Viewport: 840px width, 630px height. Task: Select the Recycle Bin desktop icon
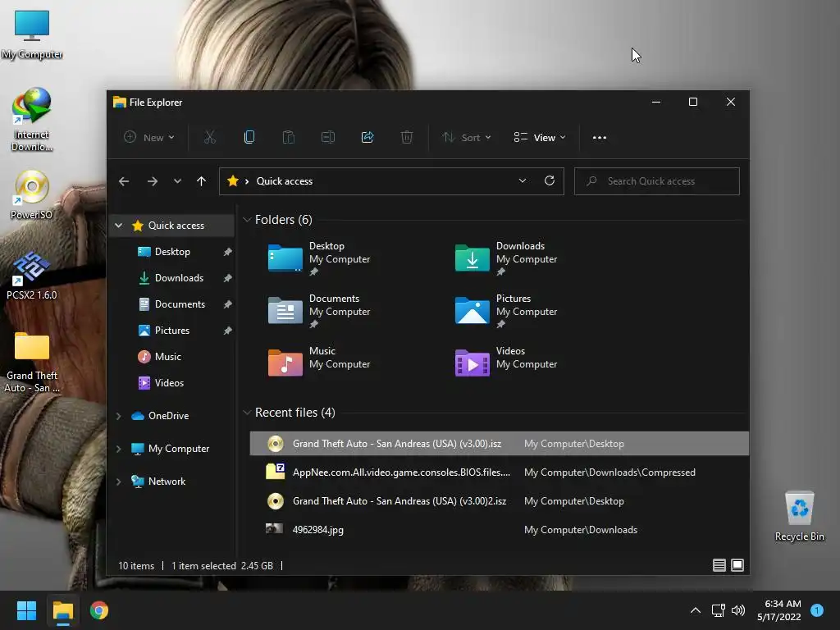pos(799,517)
